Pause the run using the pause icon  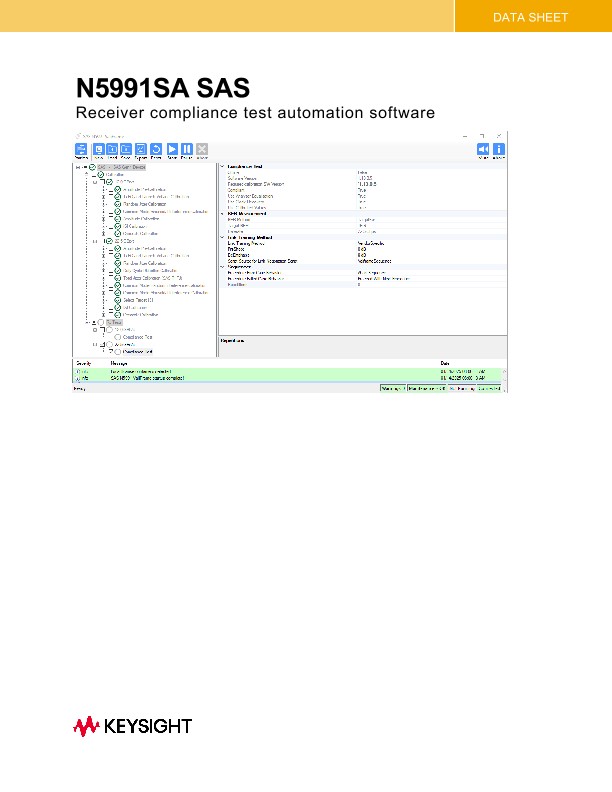point(187,149)
